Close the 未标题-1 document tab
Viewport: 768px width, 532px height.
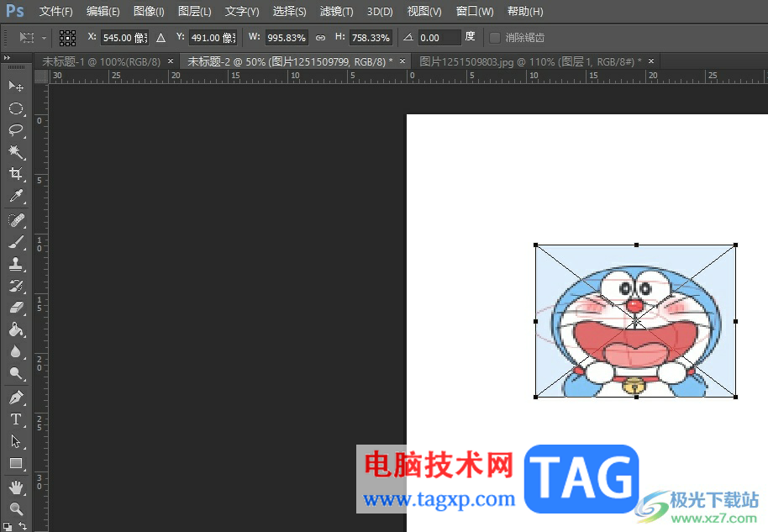tap(171, 61)
